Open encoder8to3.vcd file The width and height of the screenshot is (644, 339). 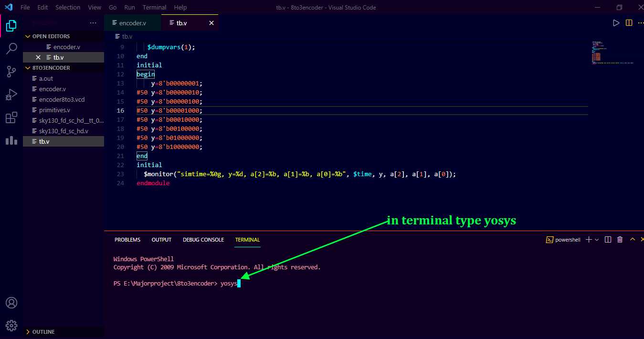click(x=63, y=99)
